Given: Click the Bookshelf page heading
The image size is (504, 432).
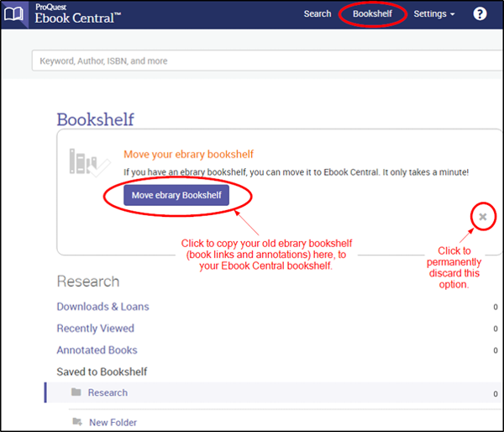Looking at the screenshot, I should 96,119.
